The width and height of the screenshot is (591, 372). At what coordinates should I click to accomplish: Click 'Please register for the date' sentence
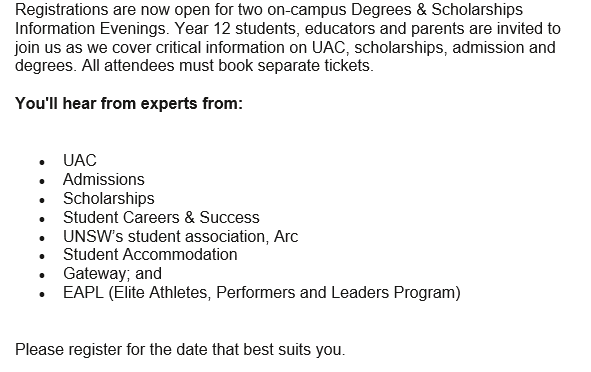(180, 349)
